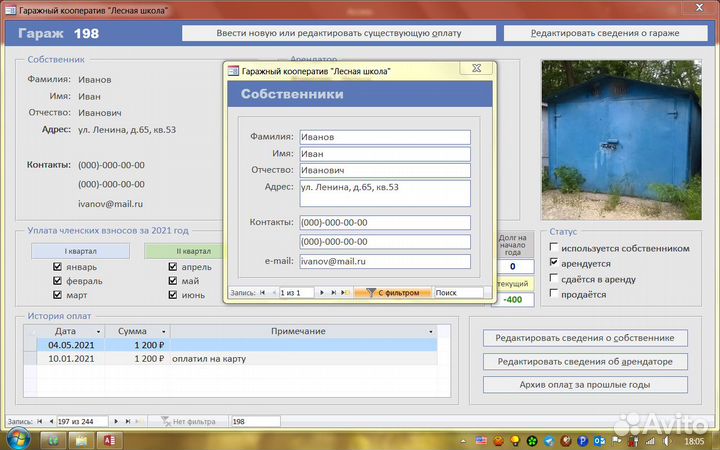
Task: Click the e-mail field in the Собственники form
Action: point(385,261)
